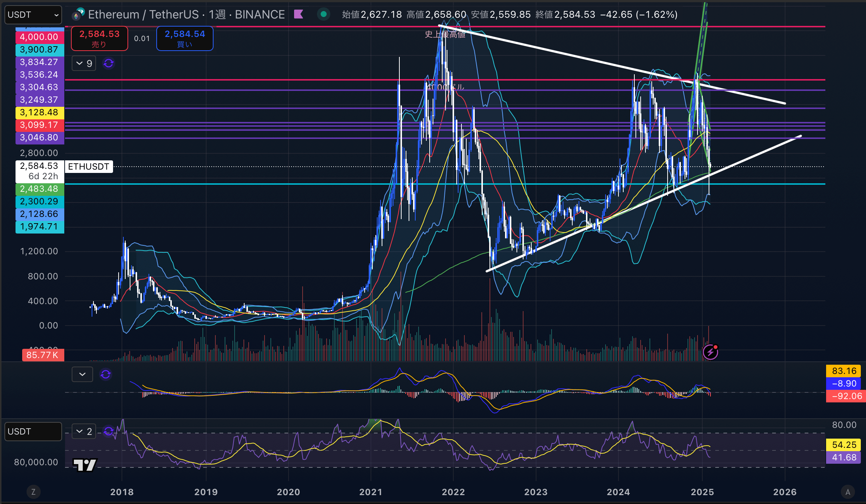866x504 pixels.
Task: Click the A auto-scale button
Action: pos(848,492)
